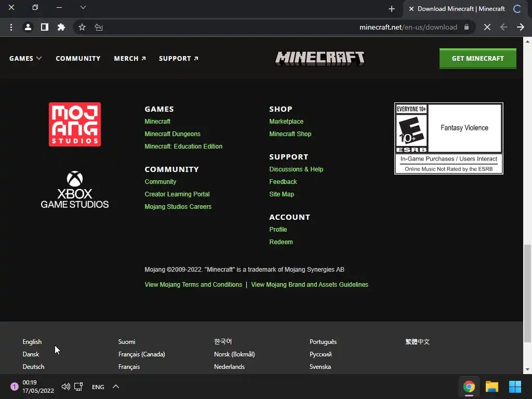Open the Site Map link
This screenshot has height=399, width=532.
[x=282, y=194]
